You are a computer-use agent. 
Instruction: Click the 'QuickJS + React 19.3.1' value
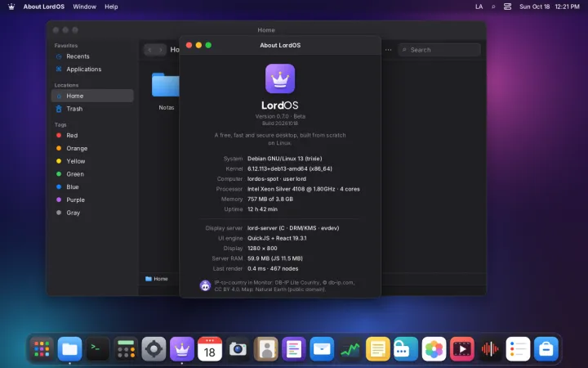click(x=277, y=238)
